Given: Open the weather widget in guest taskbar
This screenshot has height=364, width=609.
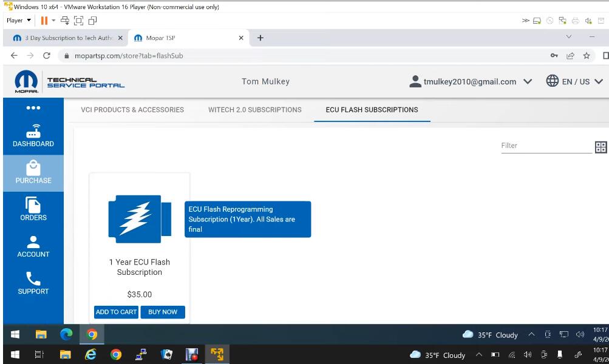Looking at the screenshot, I should [x=490, y=335].
